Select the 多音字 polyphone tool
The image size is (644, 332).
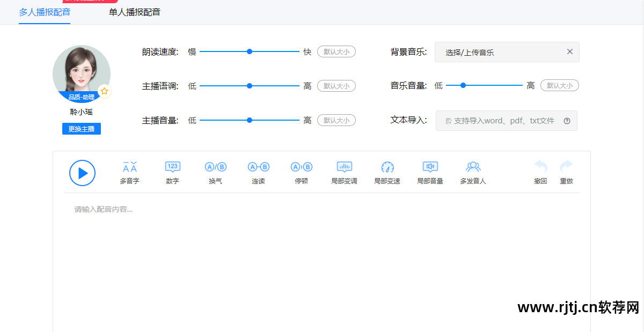click(x=129, y=173)
